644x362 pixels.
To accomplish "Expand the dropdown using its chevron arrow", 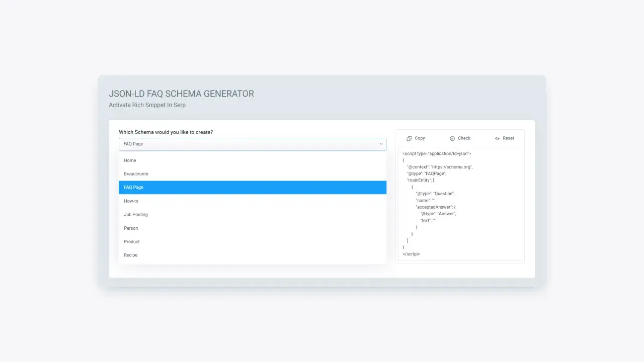I will 381,144.
